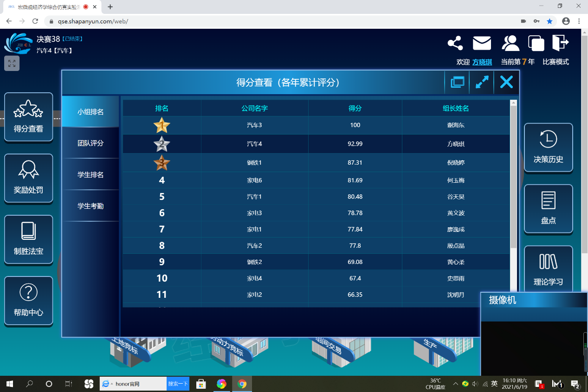Open the 盘点 inventory check panel
The width and height of the screenshot is (588, 392).
[548, 209]
